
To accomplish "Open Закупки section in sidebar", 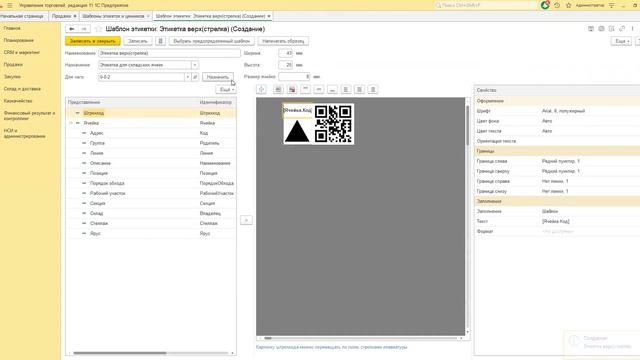I will (12, 76).
